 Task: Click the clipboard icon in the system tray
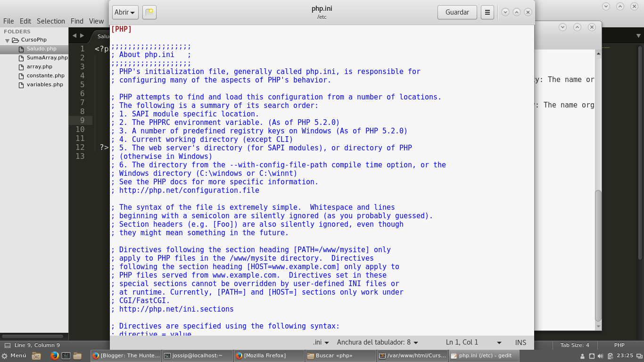(x=611, y=356)
